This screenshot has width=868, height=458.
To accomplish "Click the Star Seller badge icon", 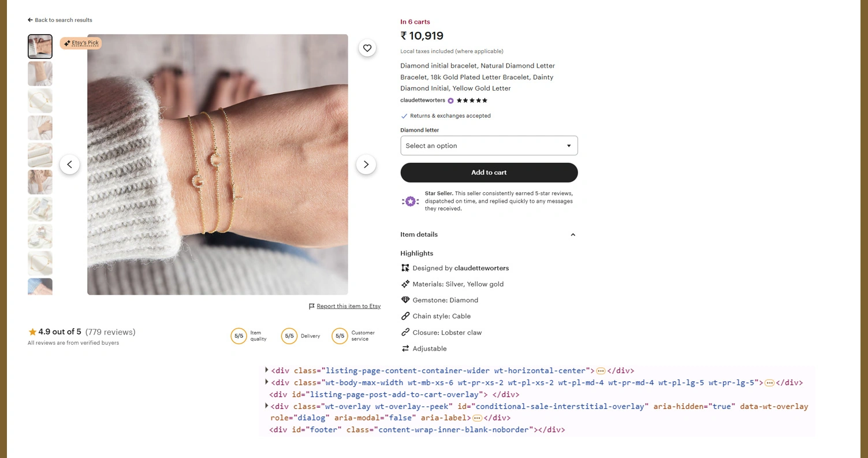I will [x=410, y=201].
